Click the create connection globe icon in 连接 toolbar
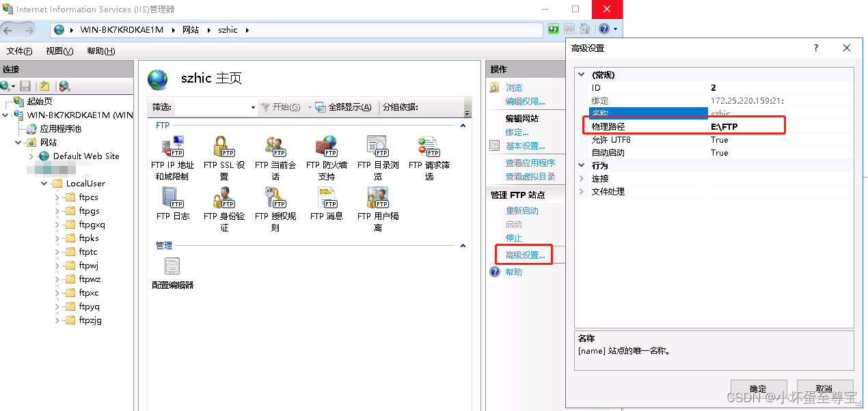This screenshot has width=868, height=411. tap(5, 86)
